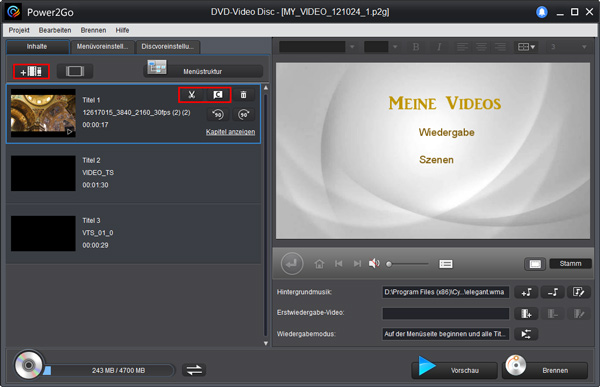This screenshot has width=600, height=387.
Task: Jump to next menu page
Action: coord(357,264)
